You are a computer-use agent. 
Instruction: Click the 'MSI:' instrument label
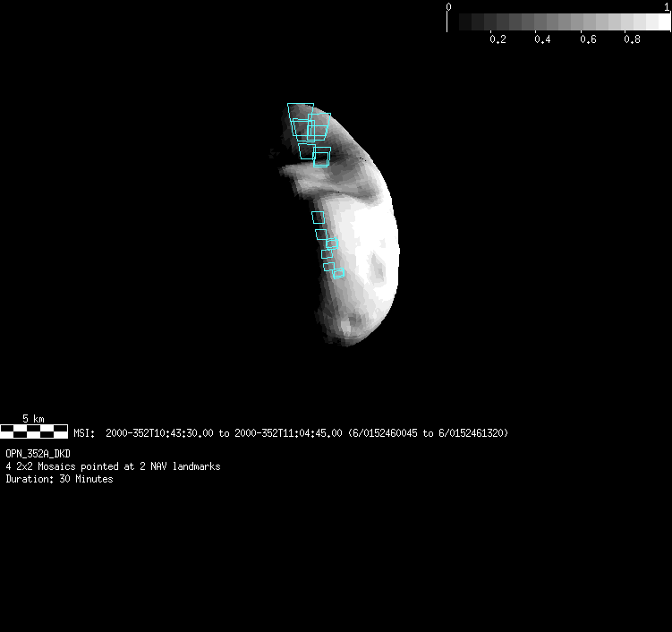84,433
